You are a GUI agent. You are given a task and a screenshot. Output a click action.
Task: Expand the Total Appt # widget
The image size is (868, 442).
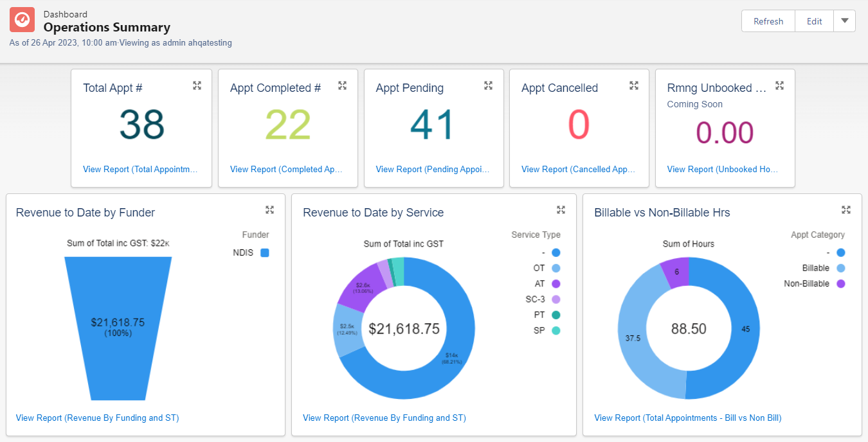197,85
